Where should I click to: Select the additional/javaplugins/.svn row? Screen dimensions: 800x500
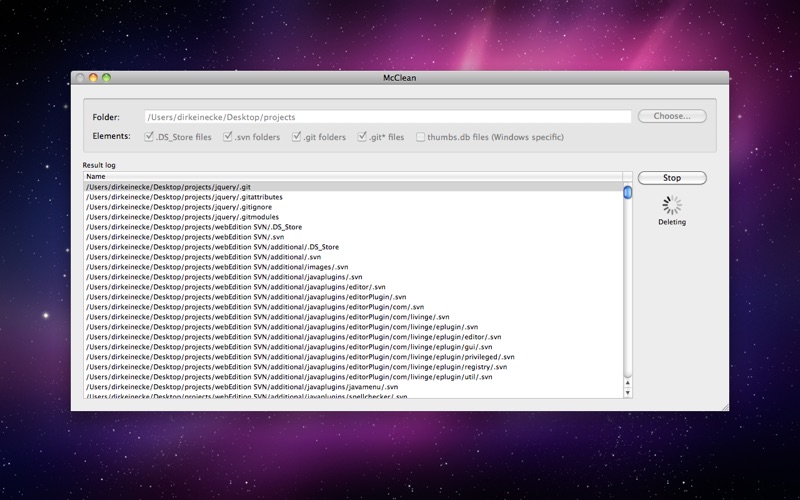353,277
